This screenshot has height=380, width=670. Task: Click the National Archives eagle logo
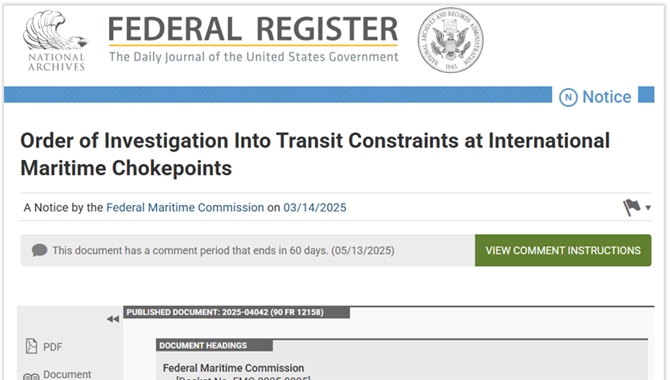click(56, 41)
